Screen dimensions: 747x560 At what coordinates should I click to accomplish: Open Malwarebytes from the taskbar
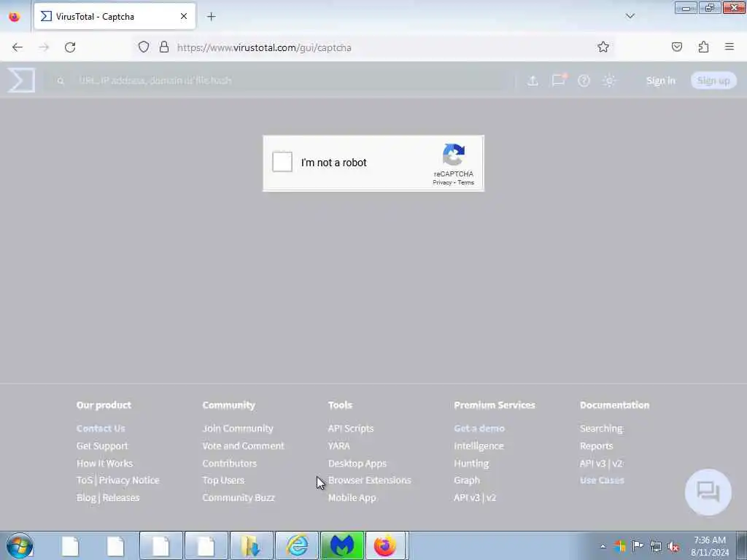[342, 545]
